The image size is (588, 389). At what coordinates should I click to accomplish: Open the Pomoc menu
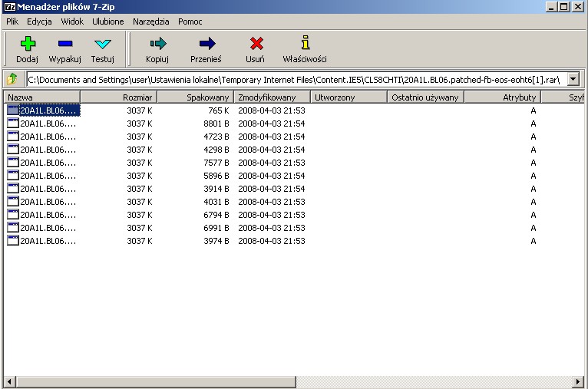click(x=190, y=21)
